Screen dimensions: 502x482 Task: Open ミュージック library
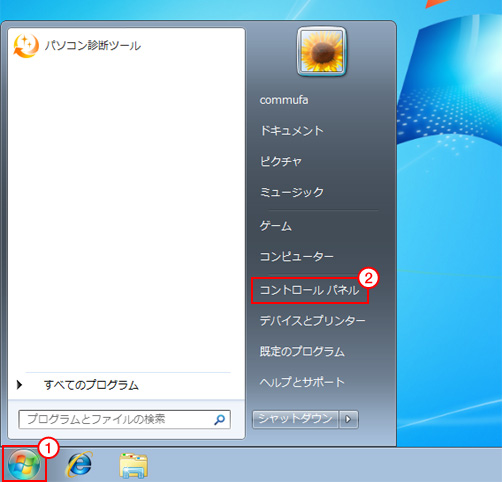(292, 192)
